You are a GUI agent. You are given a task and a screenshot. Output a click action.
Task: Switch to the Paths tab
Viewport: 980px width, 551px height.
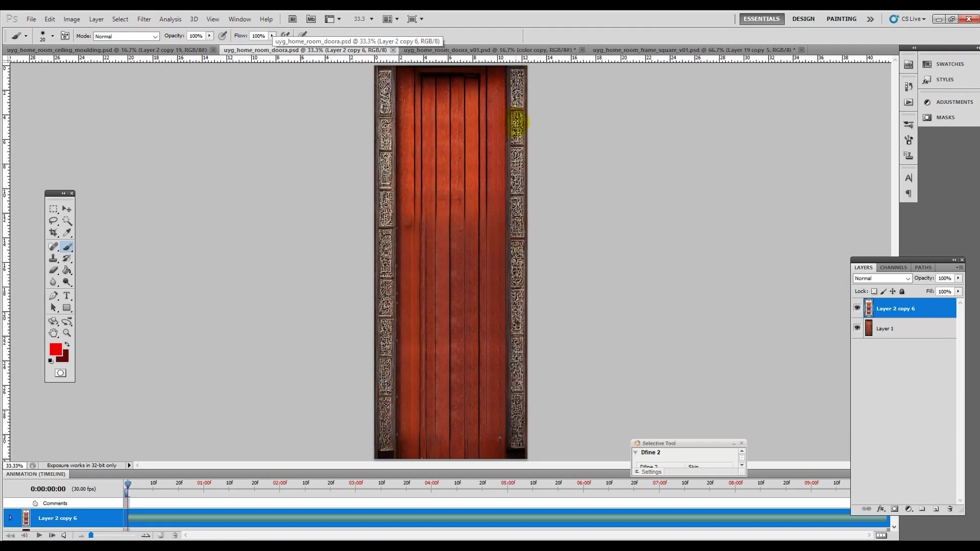pos(923,267)
